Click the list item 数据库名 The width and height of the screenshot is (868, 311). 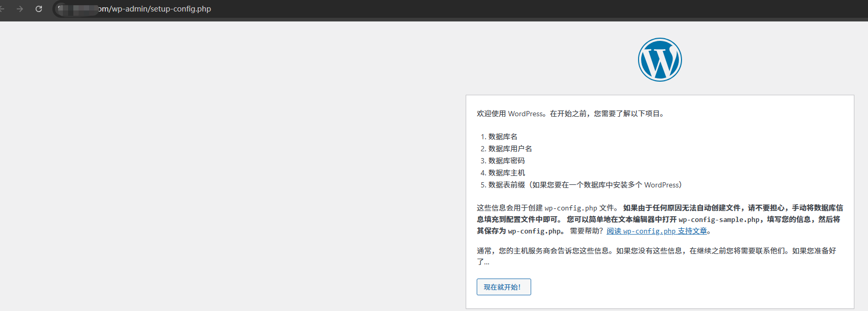click(503, 137)
